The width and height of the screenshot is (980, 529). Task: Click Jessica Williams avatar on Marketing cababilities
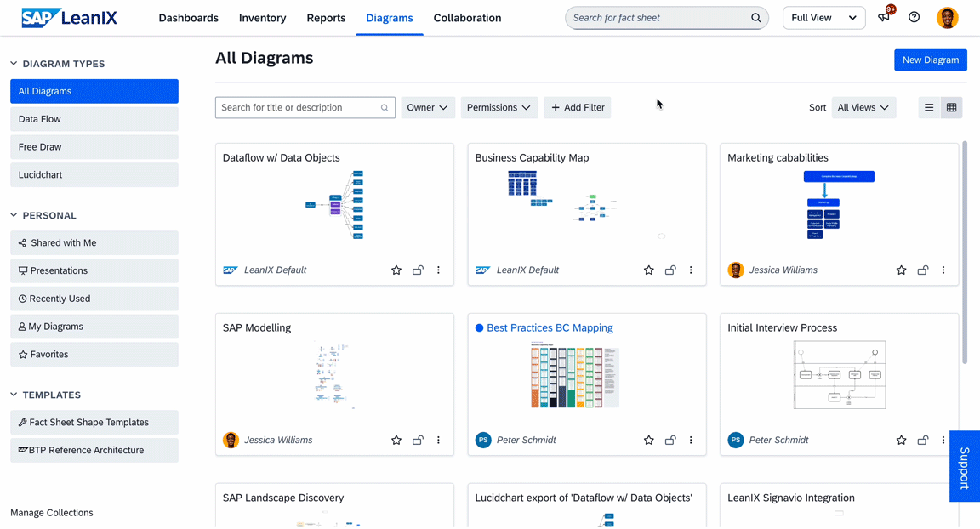[736, 270]
